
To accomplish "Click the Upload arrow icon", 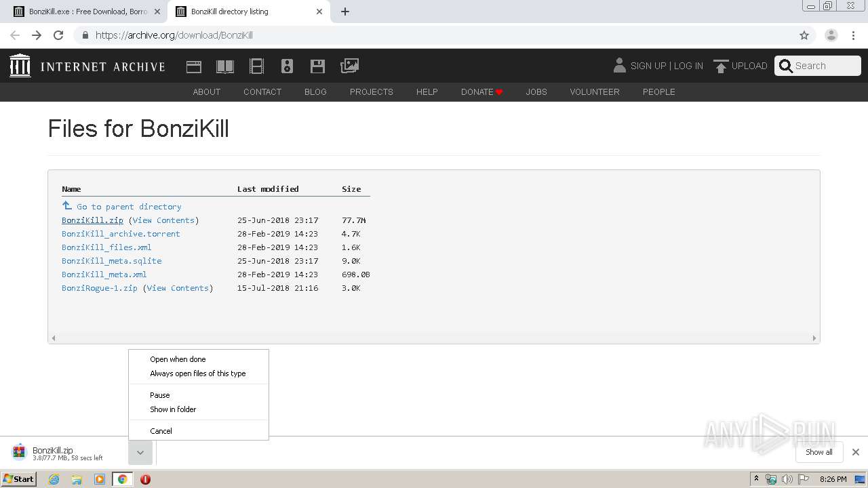I will click(721, 66).
